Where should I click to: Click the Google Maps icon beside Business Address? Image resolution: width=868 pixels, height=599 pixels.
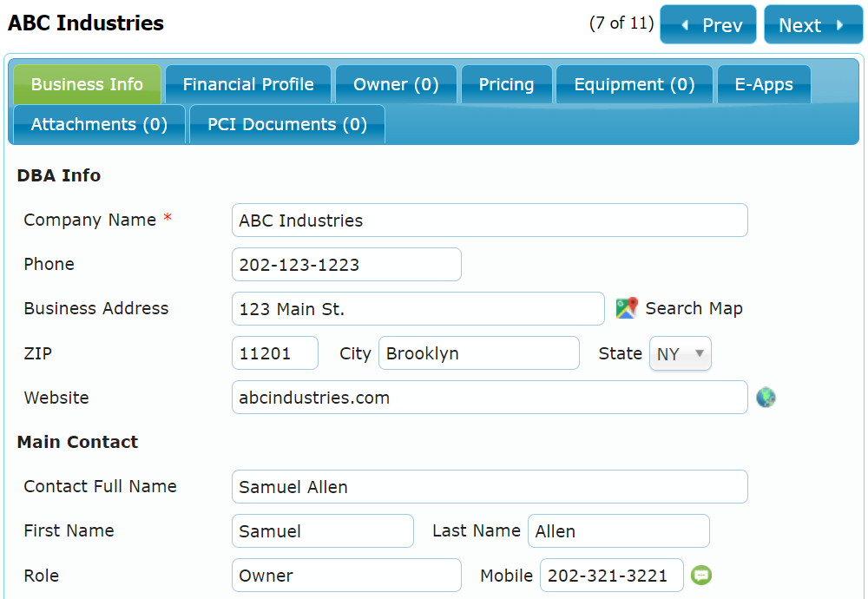[x=626, y=308]
